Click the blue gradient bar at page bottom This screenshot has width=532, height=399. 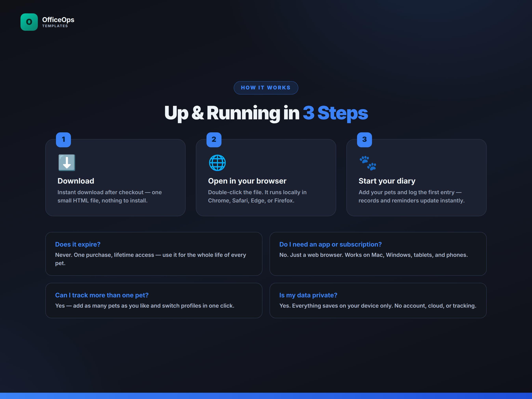266,396
